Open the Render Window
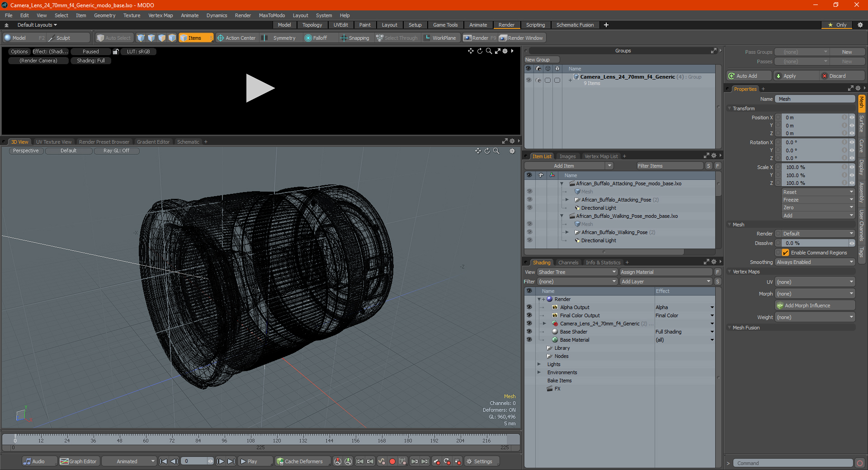868x470 pixels. pyautogui.click(x=521, y=38)
